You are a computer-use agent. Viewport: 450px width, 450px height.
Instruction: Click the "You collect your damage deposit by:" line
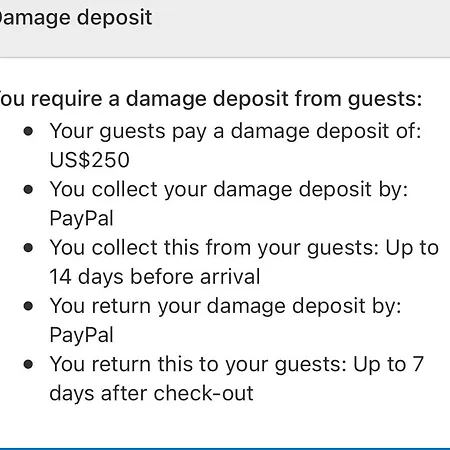tap(229, 190)
